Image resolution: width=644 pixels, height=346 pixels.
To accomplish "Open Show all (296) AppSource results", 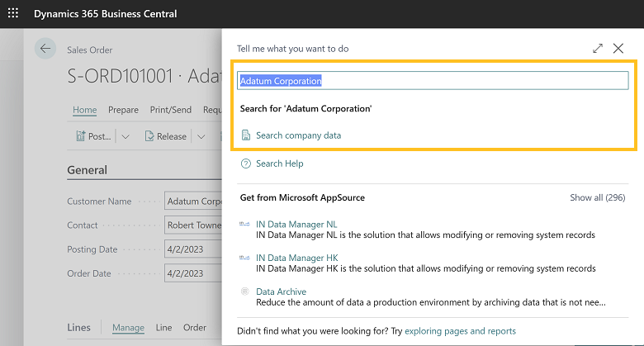I will pyautogui.click(x=597, y=198).
